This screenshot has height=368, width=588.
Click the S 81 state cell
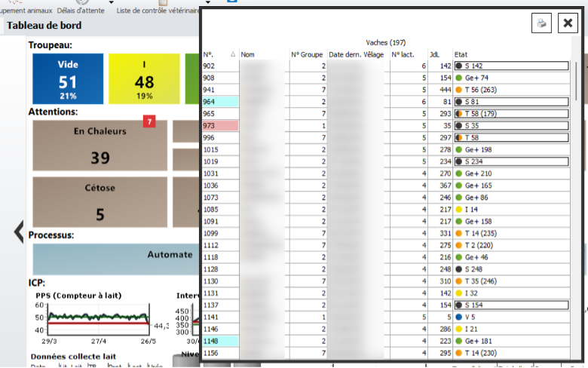tap(512, 102)
